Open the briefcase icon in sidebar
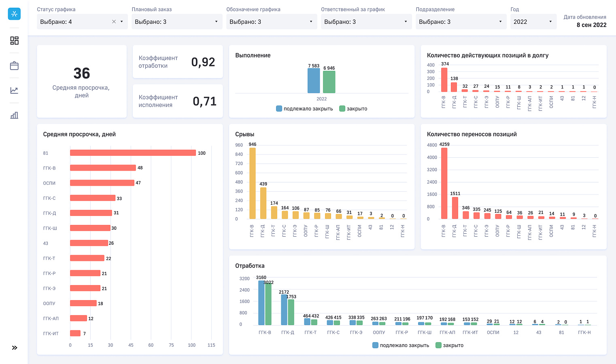Viewport: 616px width, 364px height. click(14, 66)
